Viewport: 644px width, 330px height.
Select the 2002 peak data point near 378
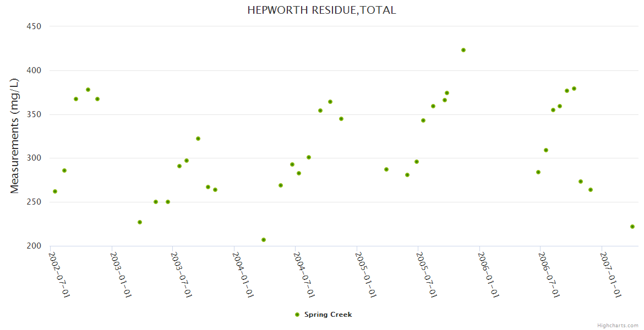(88, 90)
